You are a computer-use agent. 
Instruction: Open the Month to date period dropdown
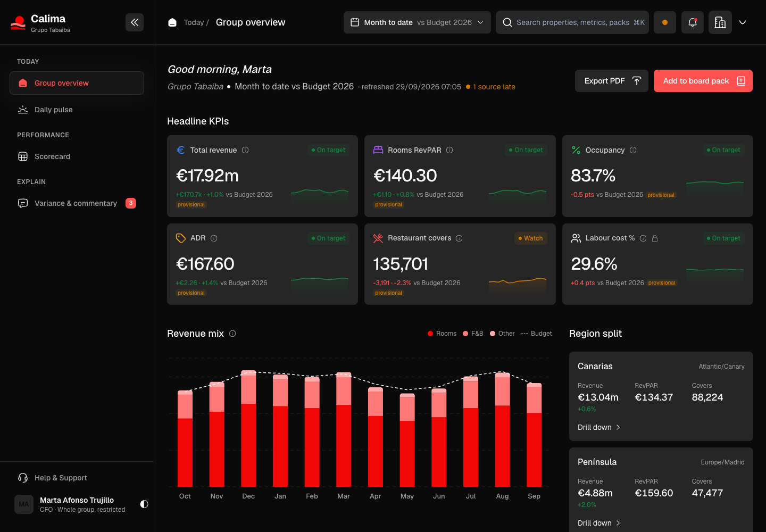pyautogui.click(x=417, y=22)
